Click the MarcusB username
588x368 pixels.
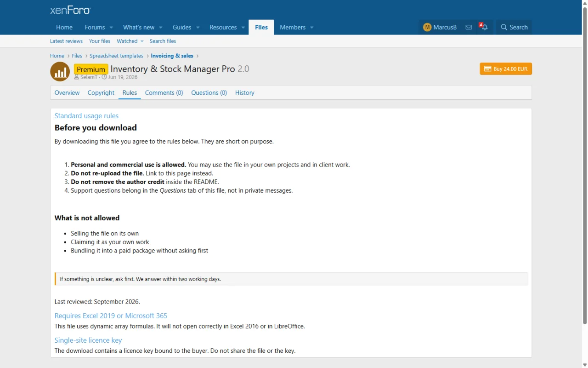pos(445,27)
